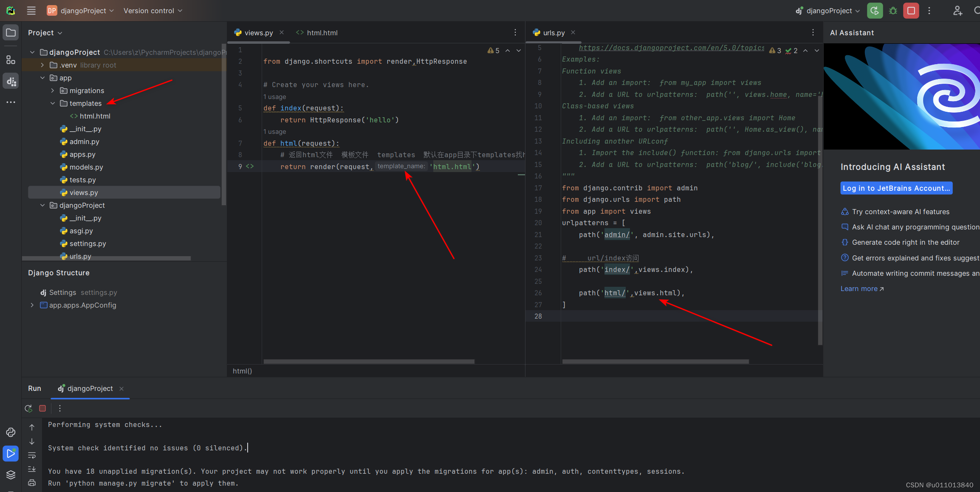Click Log in to JetBrains Account button

pyautogui.click(x=896, y=188)
